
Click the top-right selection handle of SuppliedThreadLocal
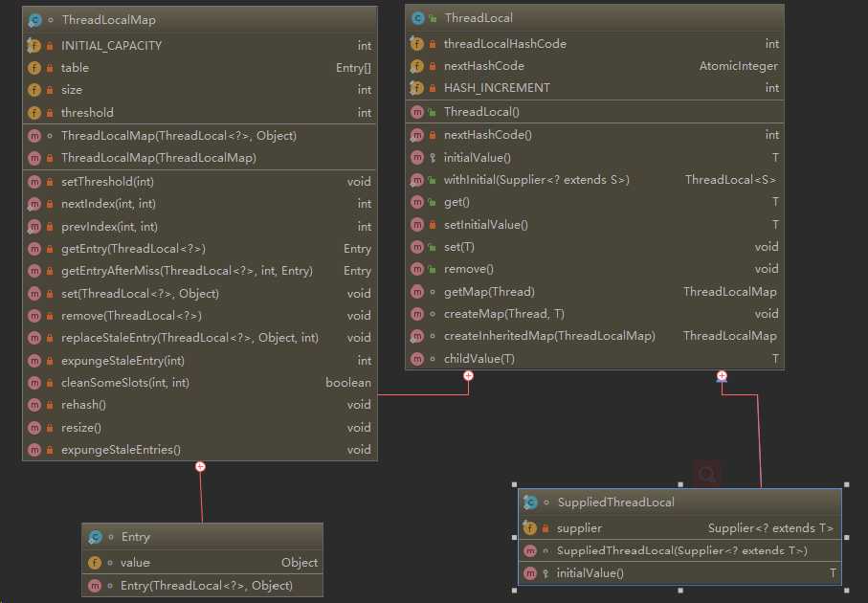(846, 484)
